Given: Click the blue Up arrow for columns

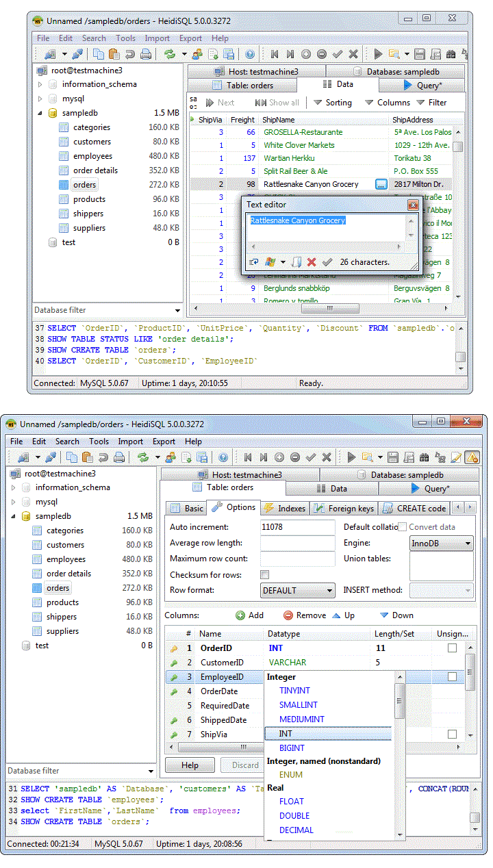Looking at the screenshot, I should [x=336, y=615].
